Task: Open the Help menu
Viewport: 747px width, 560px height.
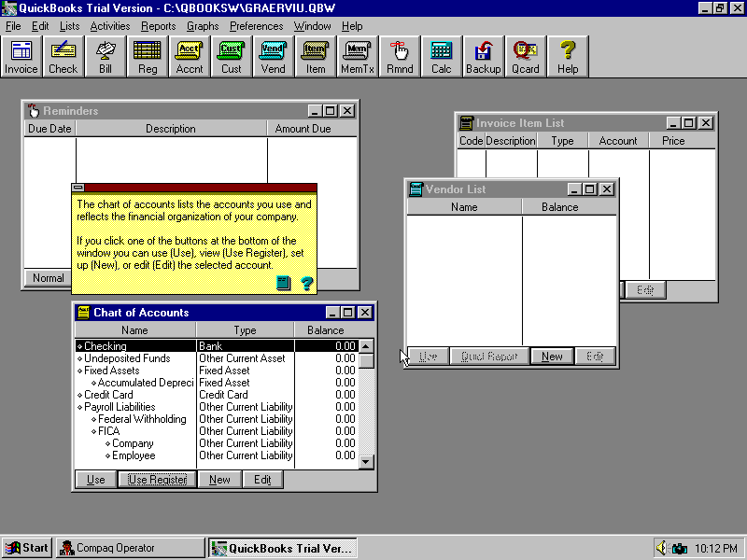Action: click(352, 26)
